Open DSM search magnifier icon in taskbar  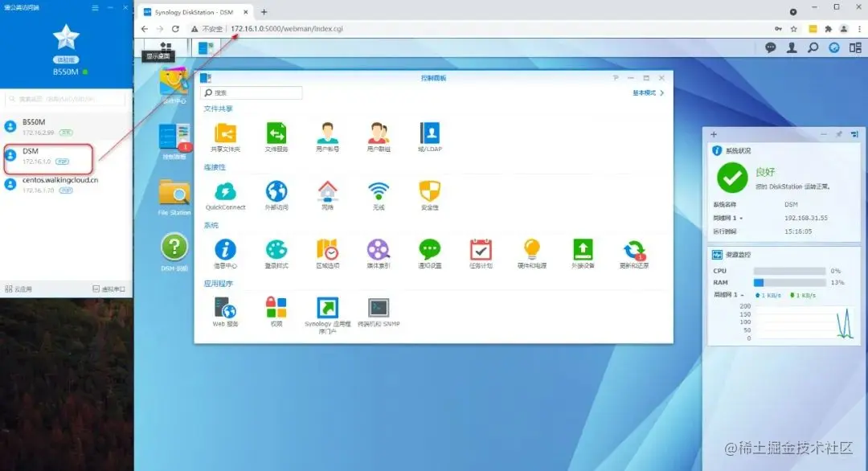[x=813, y=47]
